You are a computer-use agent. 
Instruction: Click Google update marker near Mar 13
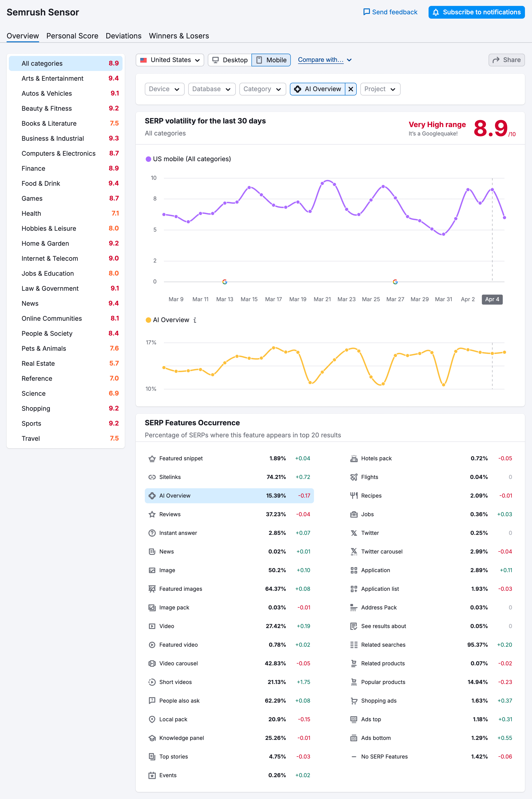tap(225, 282)
